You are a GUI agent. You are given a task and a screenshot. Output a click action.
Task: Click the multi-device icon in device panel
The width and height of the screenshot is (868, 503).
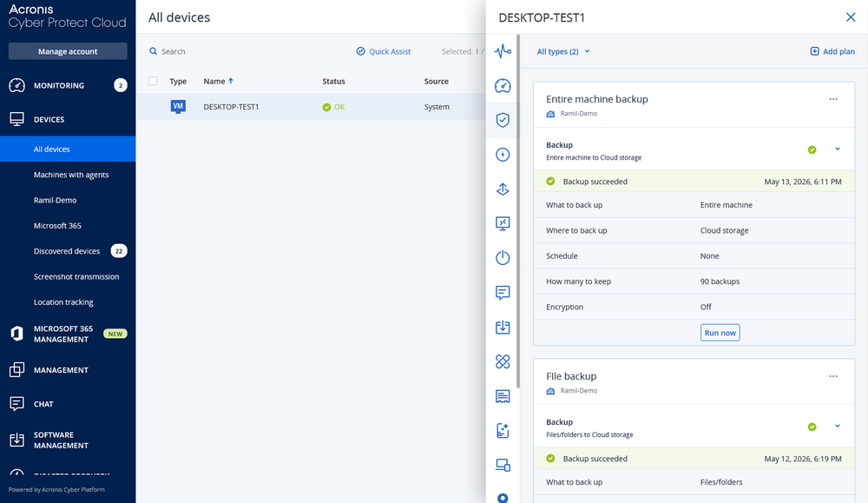503,465
